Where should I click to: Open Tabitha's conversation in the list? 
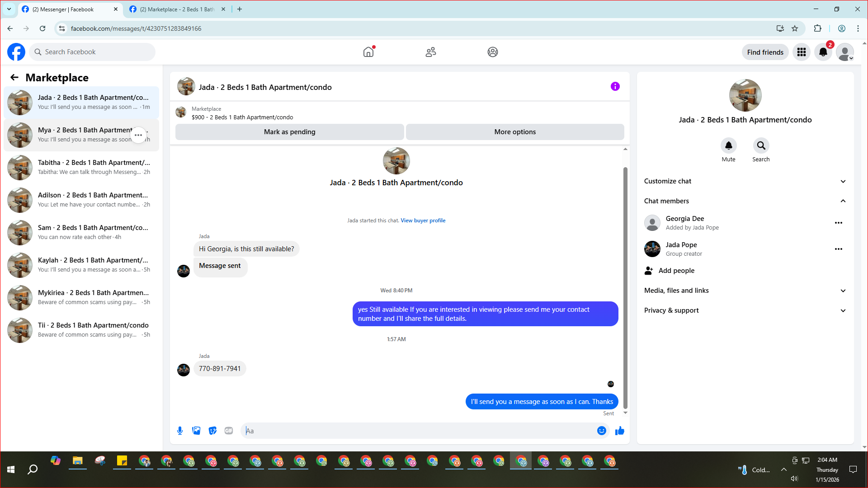pyautogui.click(x=81, y=167)
